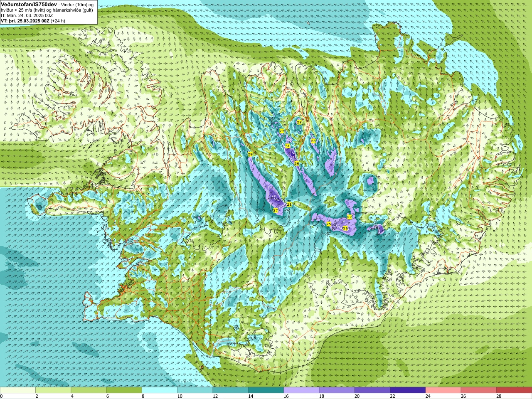Click the yellow gust marker labeled 36

click(297, 163)
